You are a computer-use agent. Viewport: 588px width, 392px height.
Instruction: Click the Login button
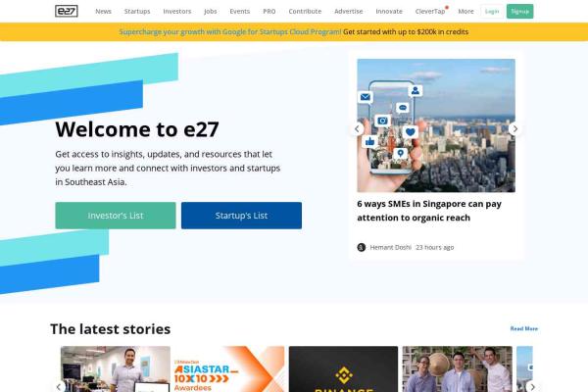point(492,11)
